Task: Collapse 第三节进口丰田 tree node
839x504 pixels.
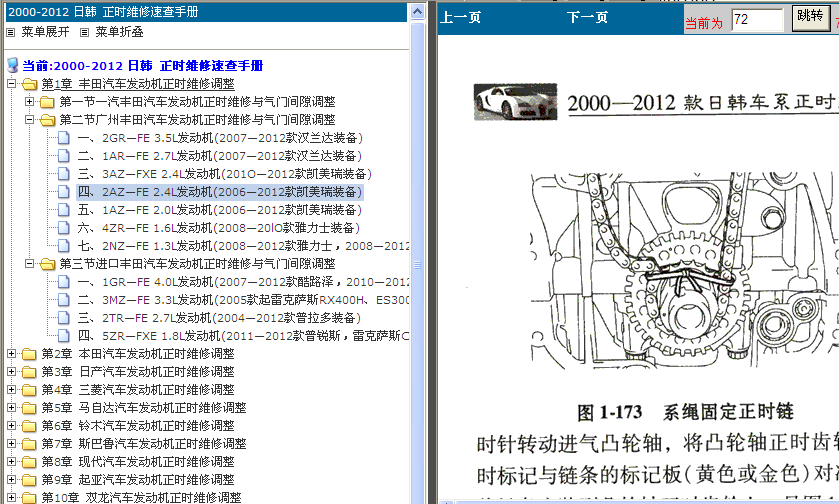Action: pos(29,263)
